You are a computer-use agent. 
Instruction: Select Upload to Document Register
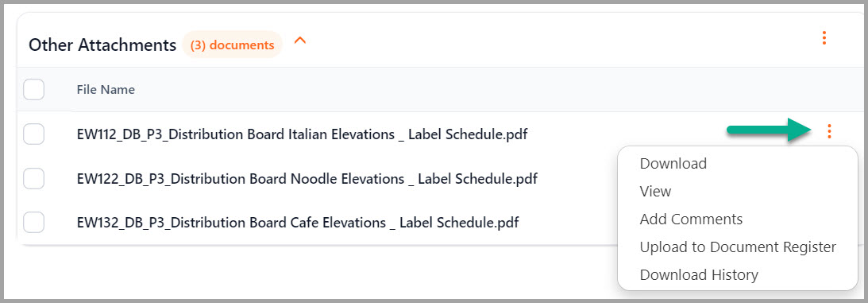(738, 247)
